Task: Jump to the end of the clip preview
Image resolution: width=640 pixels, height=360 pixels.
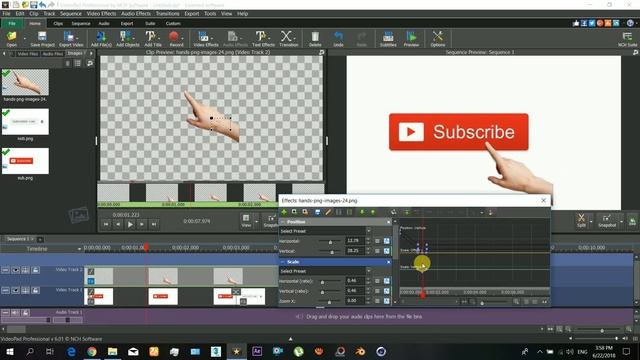Action: [154, 224]
